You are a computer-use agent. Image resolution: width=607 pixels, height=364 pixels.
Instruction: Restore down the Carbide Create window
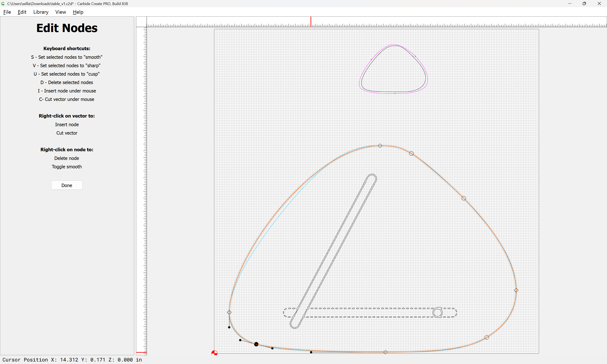pyautogui.click(x=584, y=4)
